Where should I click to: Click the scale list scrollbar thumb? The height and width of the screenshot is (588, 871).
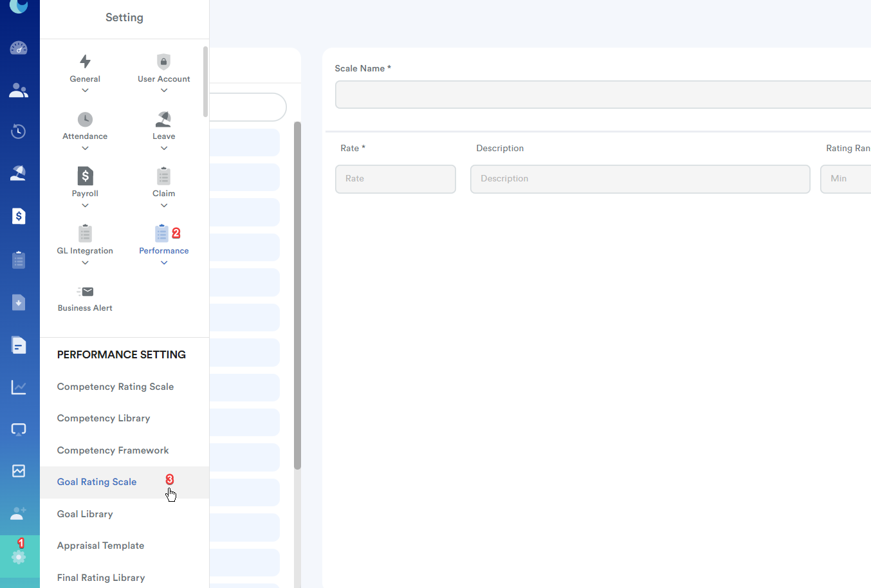tap(297, 296)
